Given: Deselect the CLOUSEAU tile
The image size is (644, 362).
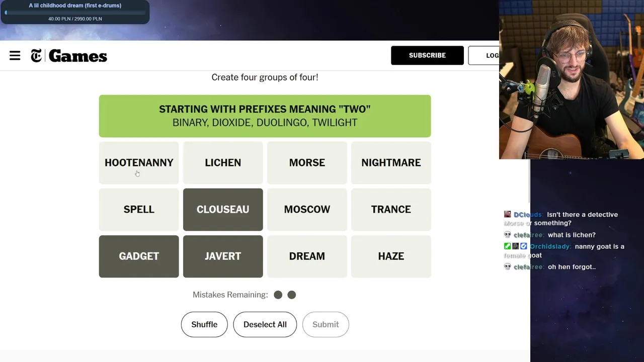Looking at the screenshot, I should pos(223,210).
